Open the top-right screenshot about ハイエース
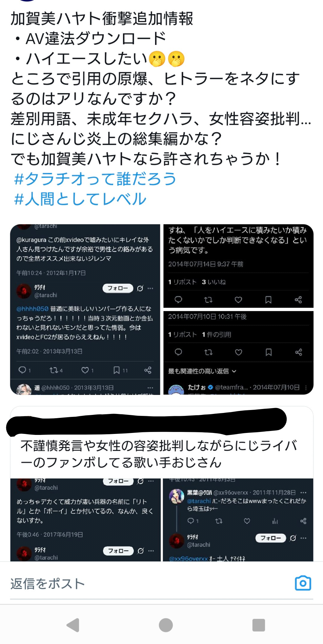323x644 pixels. coord(238,266)
